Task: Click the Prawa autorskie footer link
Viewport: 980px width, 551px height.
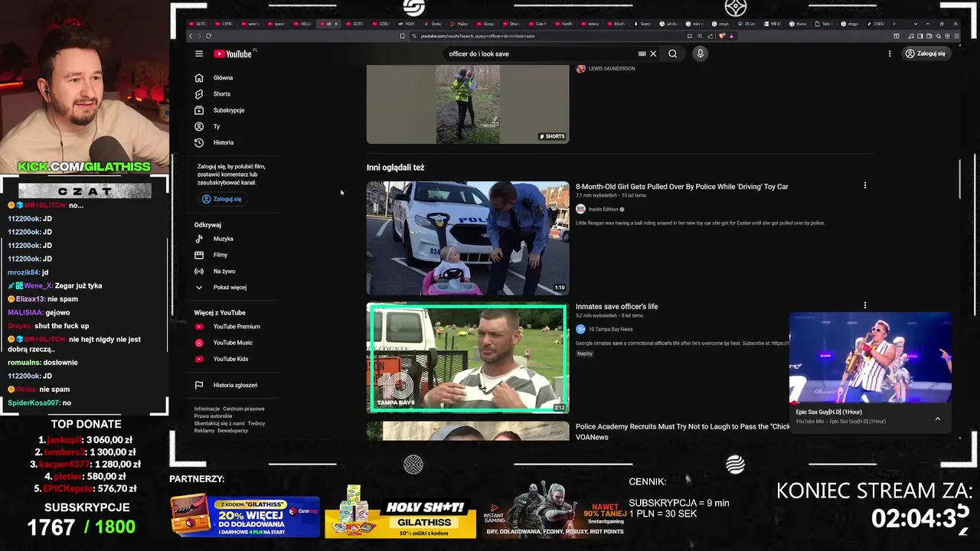Action: click(213, 416)
